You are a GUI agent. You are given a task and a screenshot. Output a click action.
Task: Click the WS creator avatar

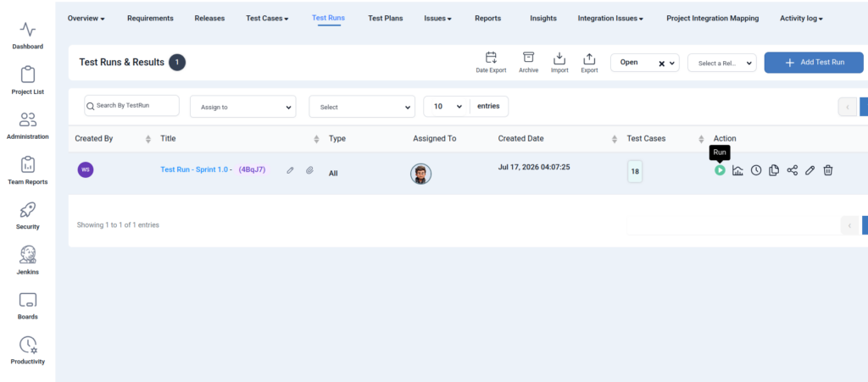86,169
